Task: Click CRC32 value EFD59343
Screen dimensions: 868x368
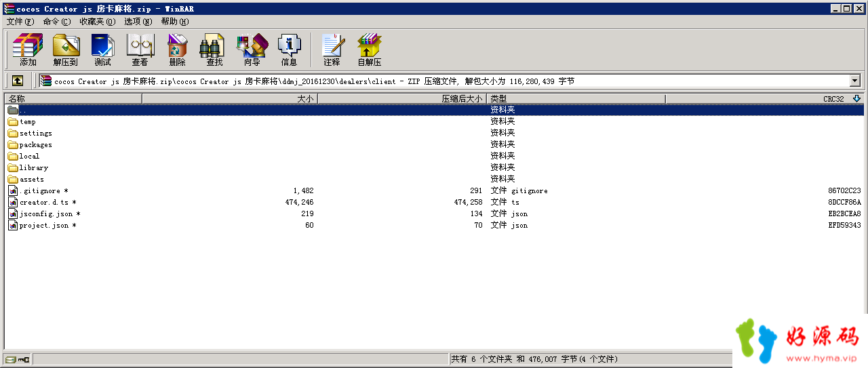Action: pos(844,226)
